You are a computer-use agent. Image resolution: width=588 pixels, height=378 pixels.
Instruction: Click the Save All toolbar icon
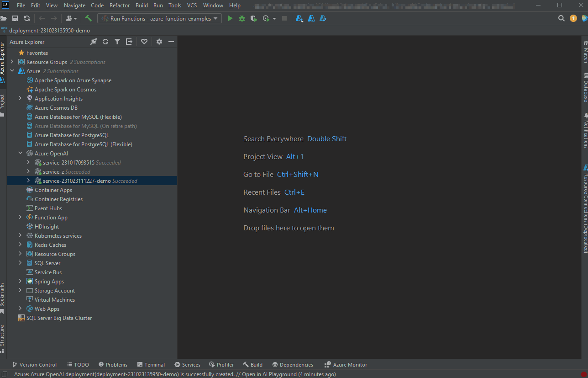tap(15, 18)
